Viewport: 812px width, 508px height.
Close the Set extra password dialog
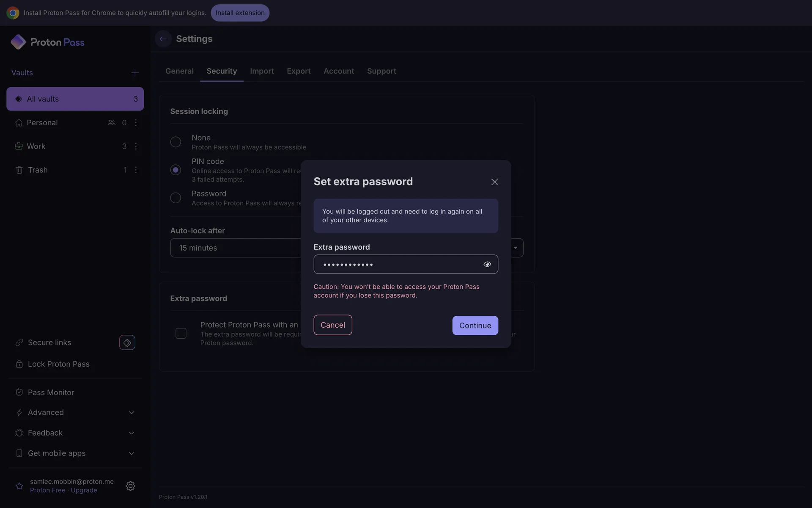point(494,182)
